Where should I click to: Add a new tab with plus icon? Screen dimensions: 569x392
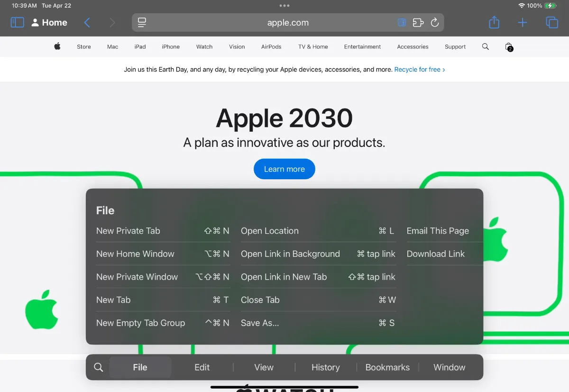(x=523, y=22)
